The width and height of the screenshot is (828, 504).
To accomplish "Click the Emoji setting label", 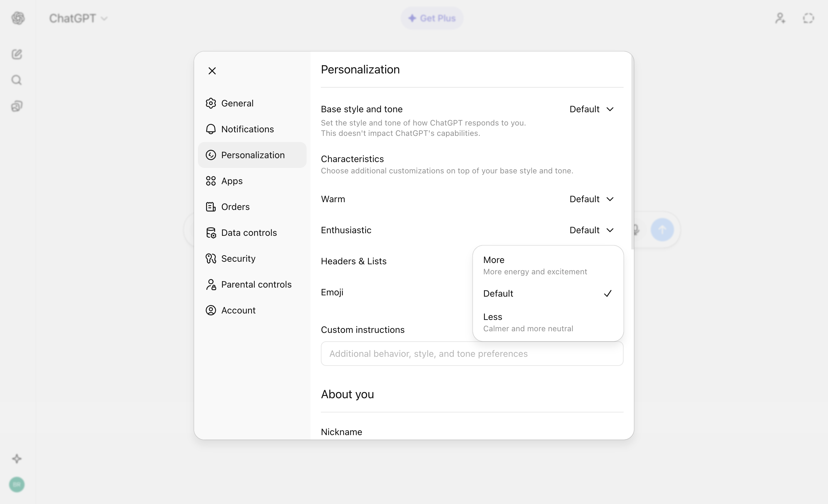I will click(x=332, y=292).
